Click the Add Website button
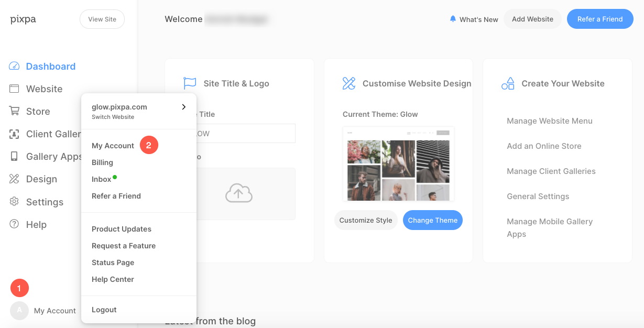The height and width of the screenshot is (328, 644). click(532, 19)
